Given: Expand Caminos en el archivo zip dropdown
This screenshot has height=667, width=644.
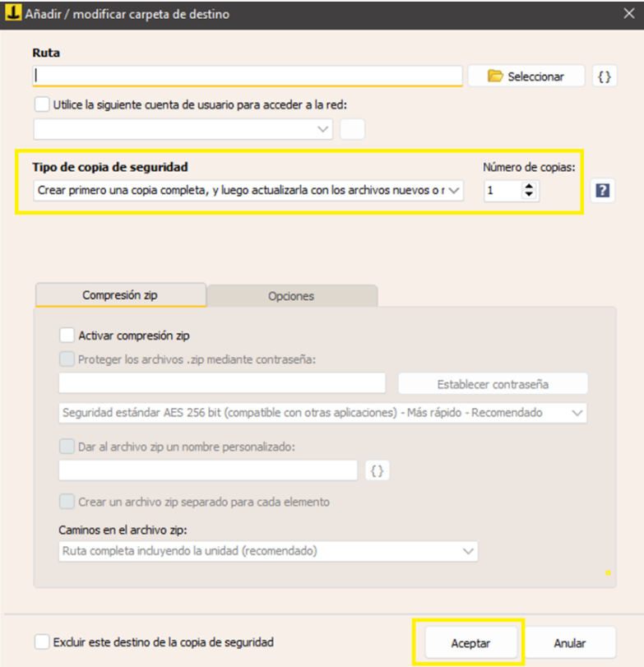Looking at the screenshot, I should tap(268, 551).
